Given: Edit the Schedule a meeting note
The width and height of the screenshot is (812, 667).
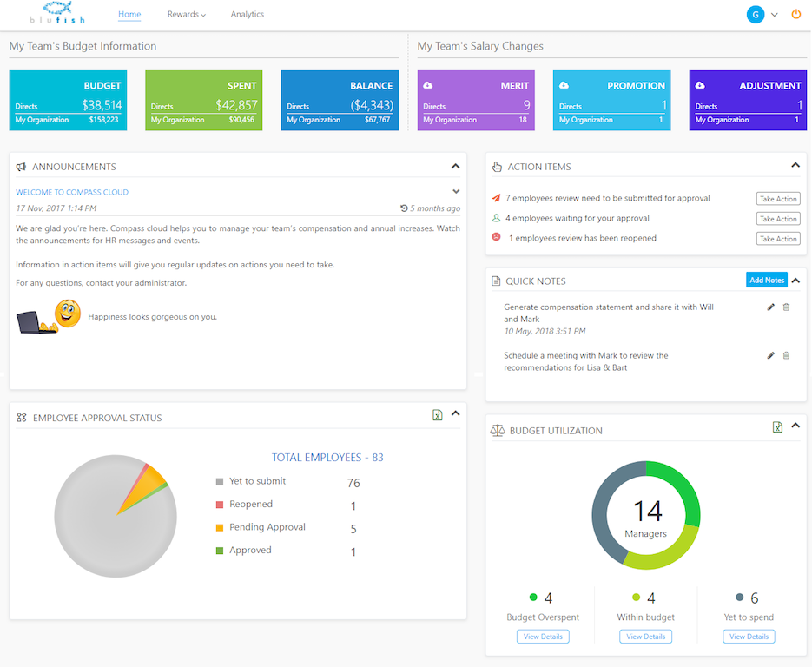Looking at the screenshot, I should pos(771,355).
